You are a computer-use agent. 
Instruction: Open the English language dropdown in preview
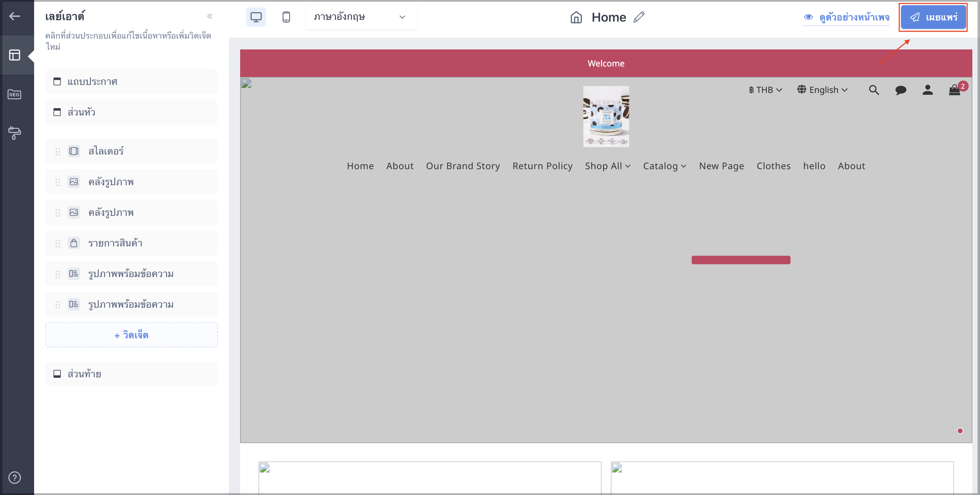click(822, 90)
